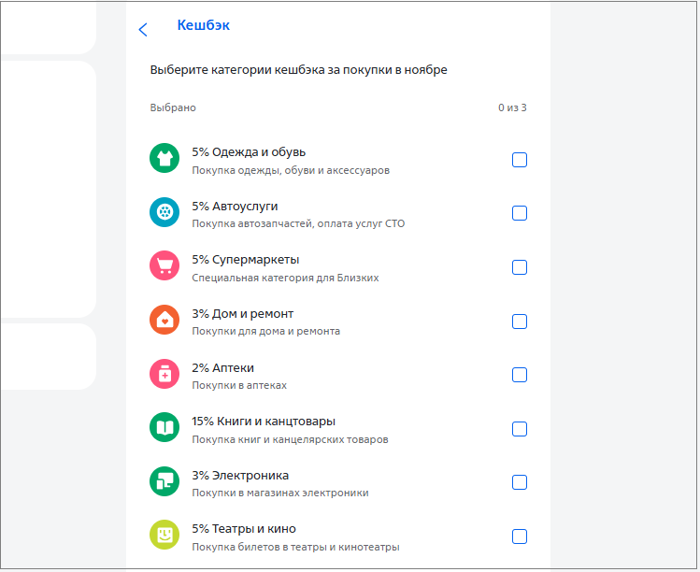Click the green open book icon
Image resolution: width=700 pixels, height=572 pixels.
(163, 428)
